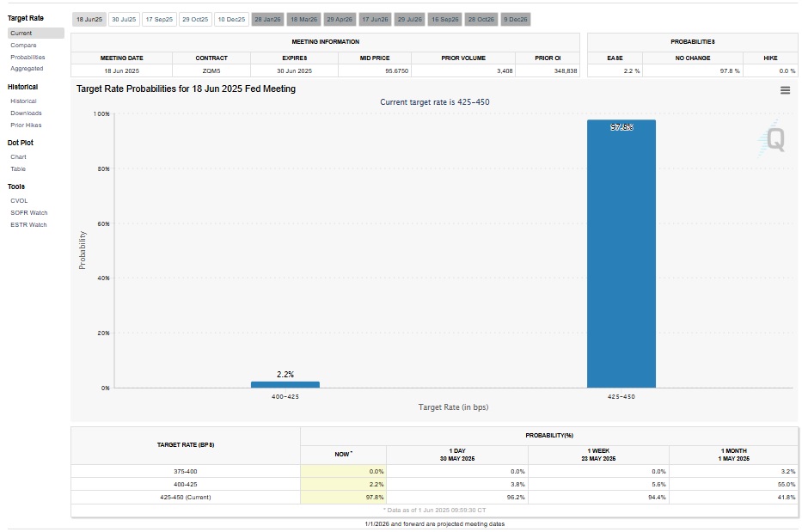View Prior Hikes in the sidebar
802x532 pixels.
(x=26, y=125)
